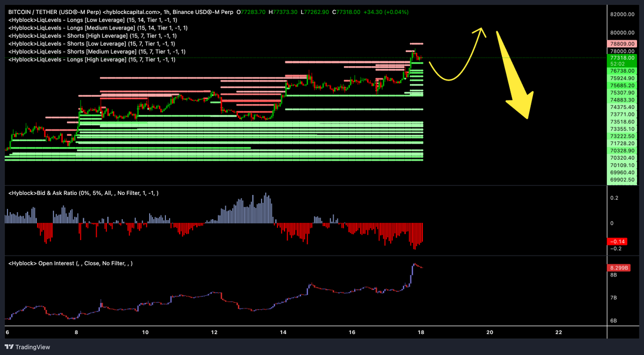Click the green 74883.30 price label
The height and width of the screenshot is (355, 644).
coord(623,100)
